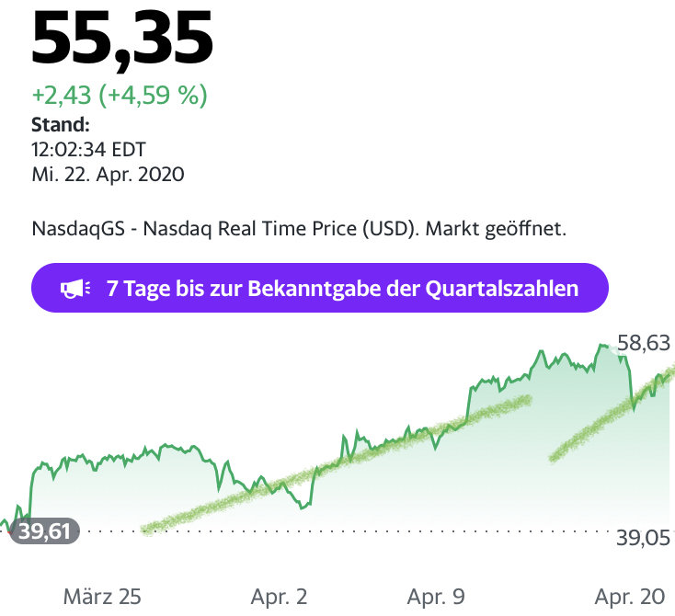The image size is (675, 616).
Task: Select März 25 on the chart date axis
Action: (102, 597)
